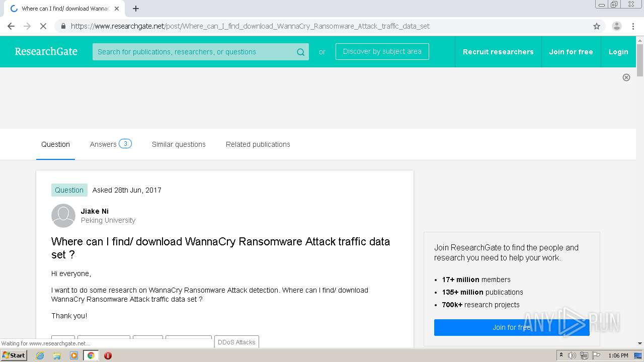Click the site lock icon in address bar
Screen dimensions: 644x362
(x=63, y=26)
